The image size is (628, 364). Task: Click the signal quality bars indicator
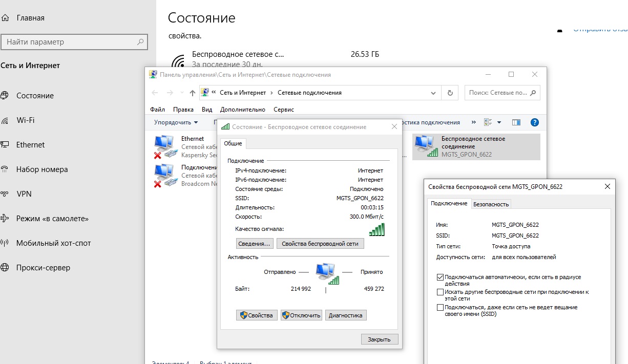pyautogui.click(x=377, y=229)
